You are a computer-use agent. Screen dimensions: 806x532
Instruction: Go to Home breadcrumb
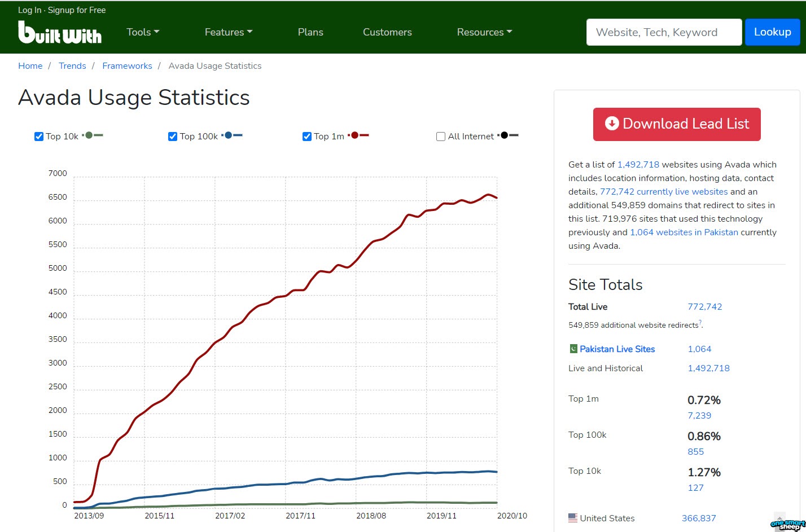click(x=30, y=66)
